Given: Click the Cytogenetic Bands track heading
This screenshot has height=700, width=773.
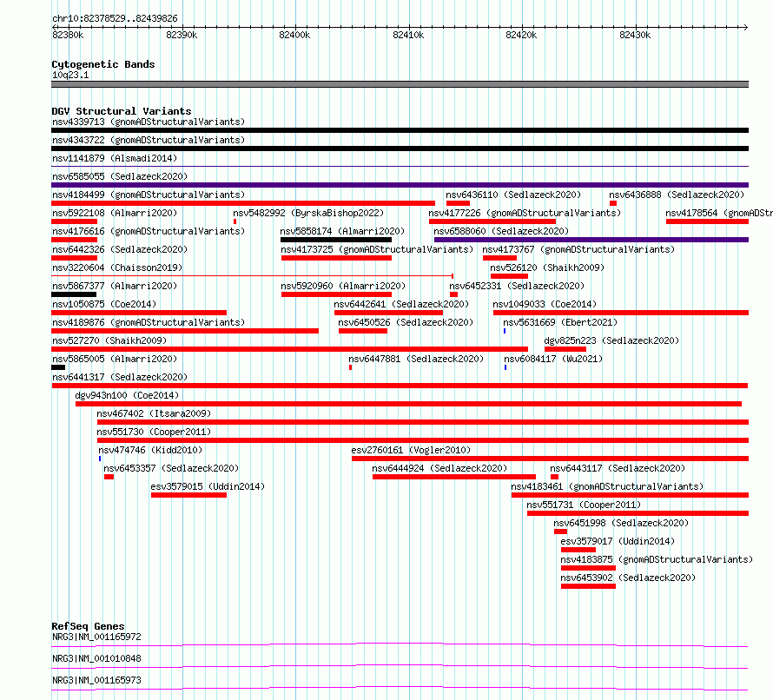Looking at the screenshot, I should [x=103, y=64].
